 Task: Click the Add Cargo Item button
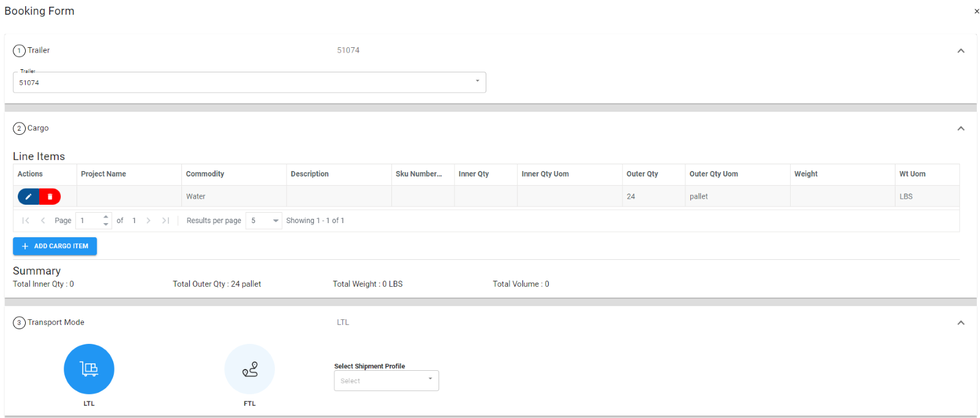[x=55, y=246]
